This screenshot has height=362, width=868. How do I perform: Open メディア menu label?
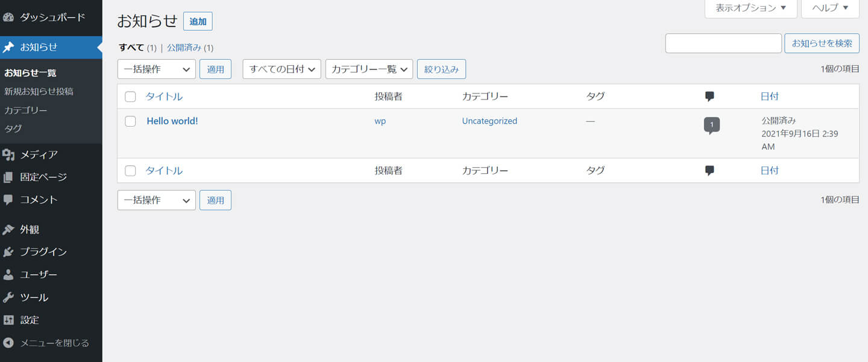point(39,155)
